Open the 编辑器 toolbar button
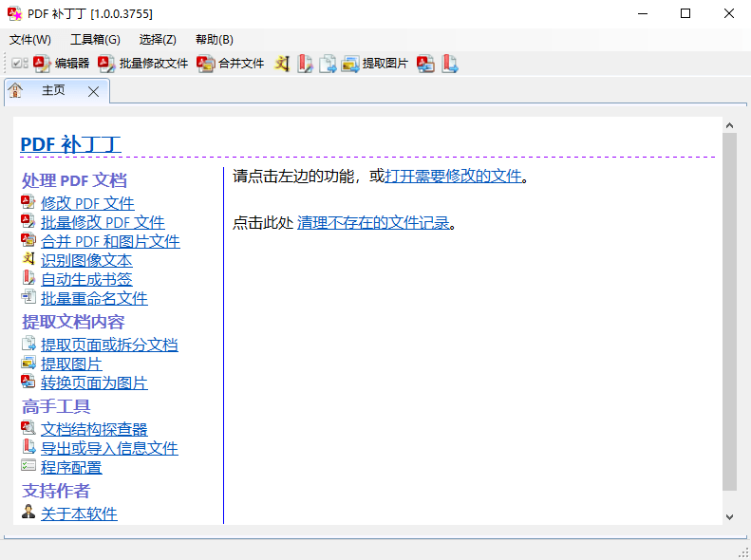Screen dimensions: 751x560 62,64
